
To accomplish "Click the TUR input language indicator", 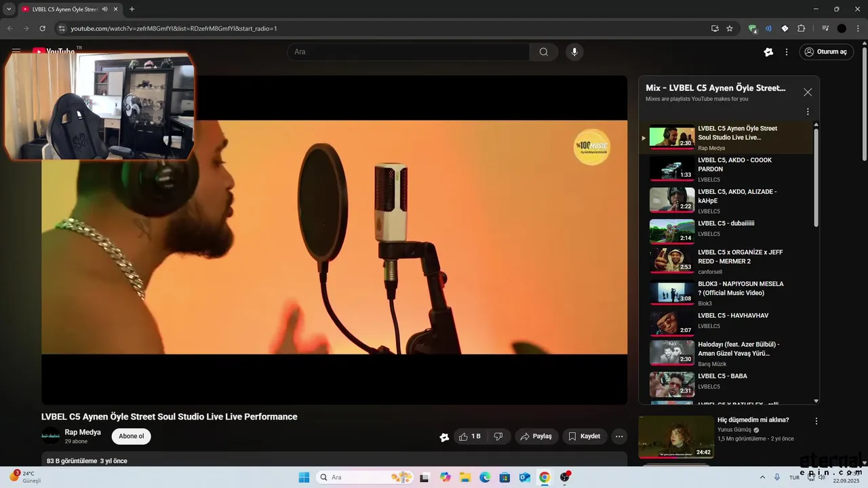I will point(794,477).
